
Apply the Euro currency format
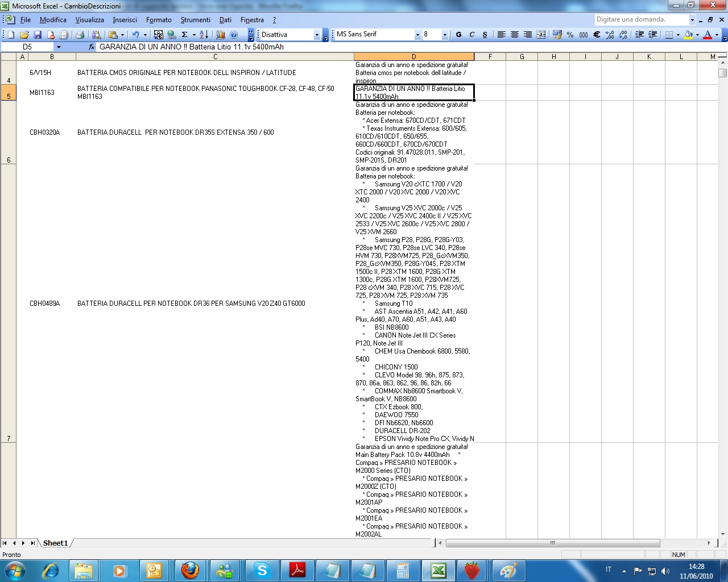click(597, 35)
